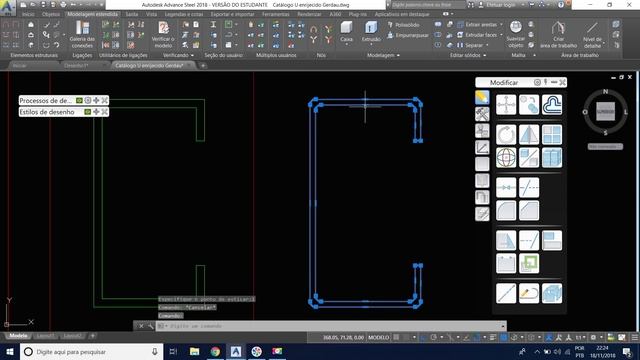The width and height of the screenshot is (640, 360).
Task: Select the Chamfer tool in Modificar palette
Action: pyautogui.click(x=529, y=210)
